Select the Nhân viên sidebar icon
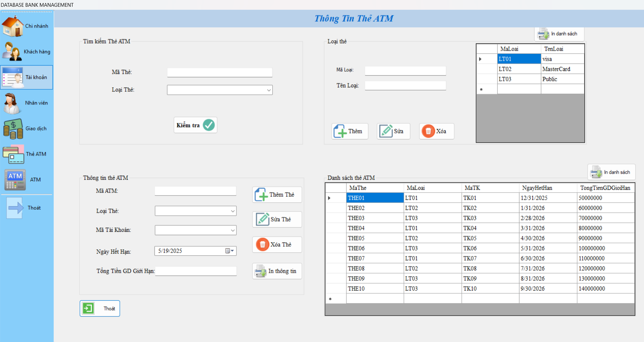This screenshot has width=644, height=342. pos(12,103)
